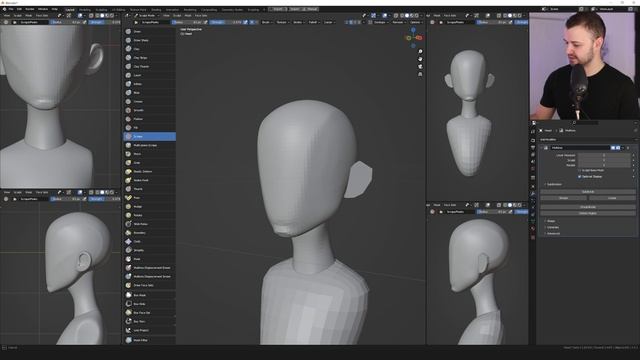Image resolution: width=640 pixels, height=360 pixels.
Task: Select the Mesh Filter tool
Action: [x=149, y=340]
